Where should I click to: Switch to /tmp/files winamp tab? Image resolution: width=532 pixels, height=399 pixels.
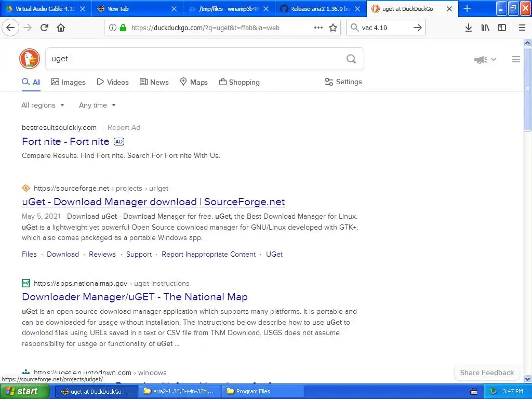pyautogui.click(x=229, y=9)
